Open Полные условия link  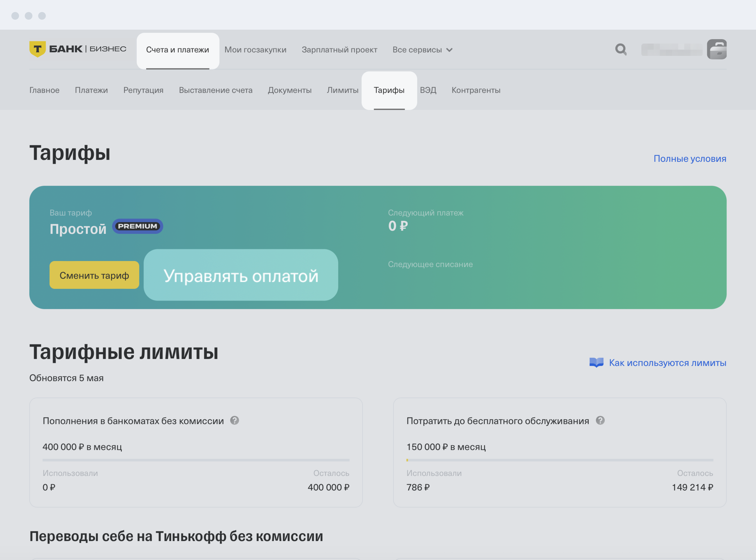click(x=690, y=158)
